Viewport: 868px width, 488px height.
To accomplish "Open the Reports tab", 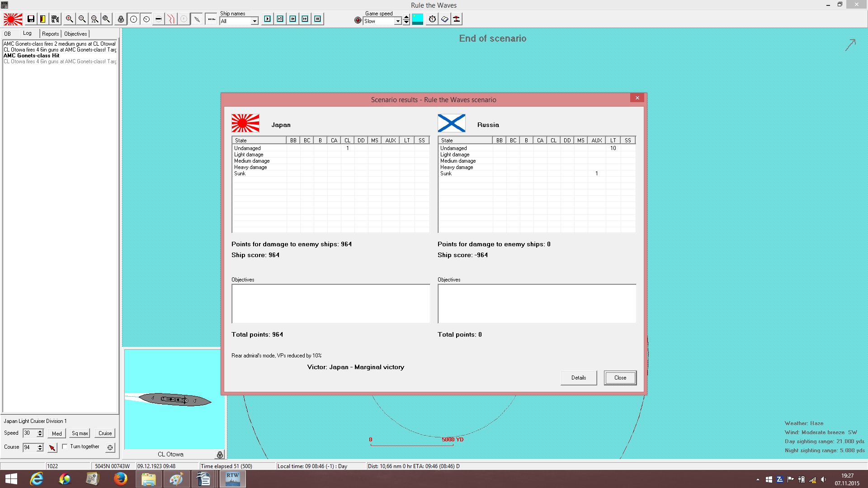I will (51, 34).
